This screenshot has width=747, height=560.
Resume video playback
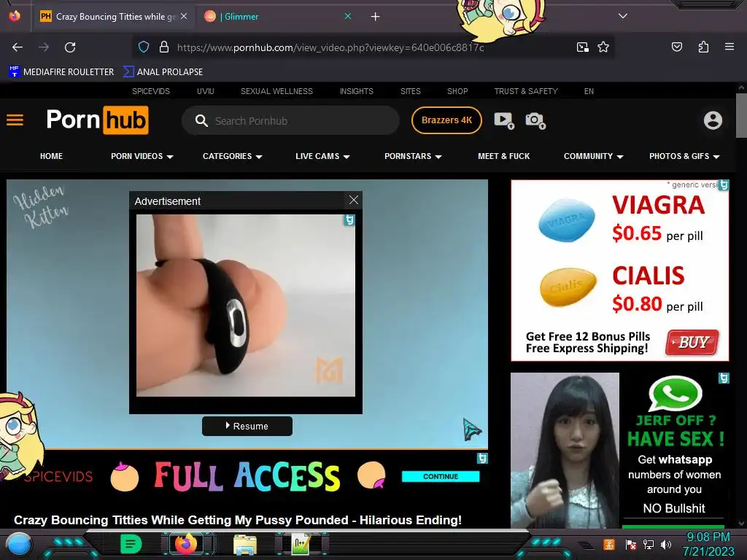click(x=247, y=426)
